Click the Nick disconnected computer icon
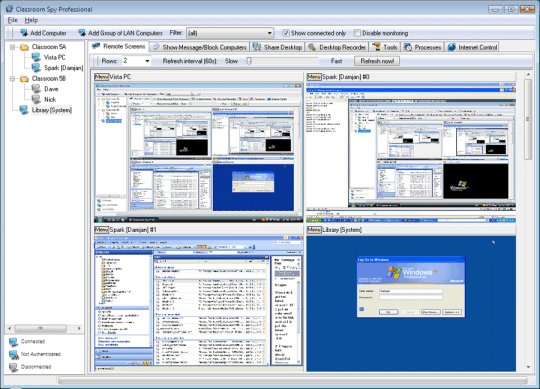 pyautogui.click(x=36, y=99)
